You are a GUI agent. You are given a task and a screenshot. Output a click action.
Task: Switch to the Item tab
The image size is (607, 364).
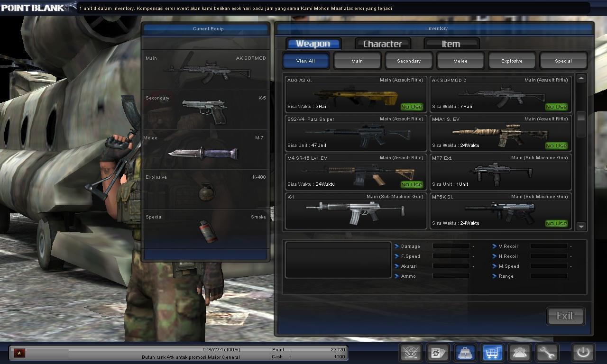(x=451, y=44)
